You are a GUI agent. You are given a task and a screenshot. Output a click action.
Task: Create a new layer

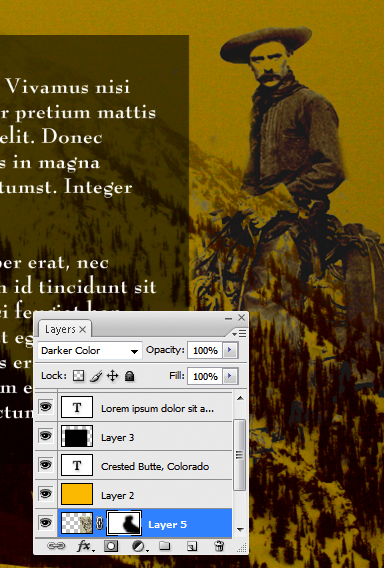pos(192,546)
